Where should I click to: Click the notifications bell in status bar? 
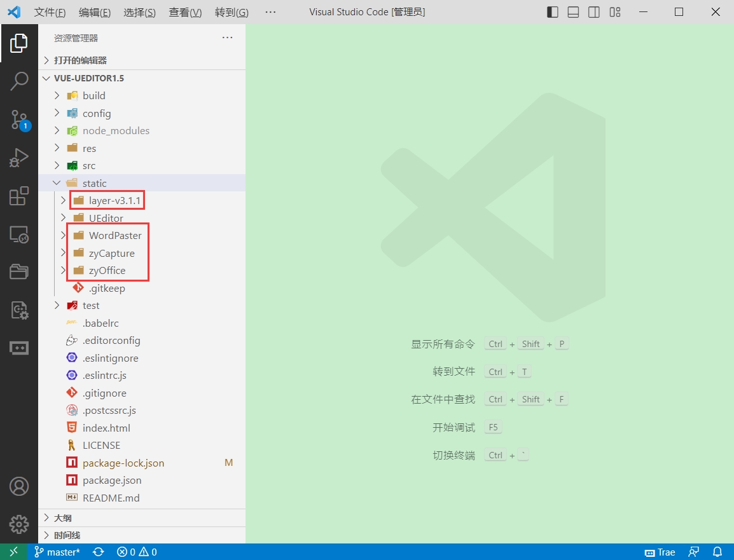pyautogui.click(x=717, y=552)
